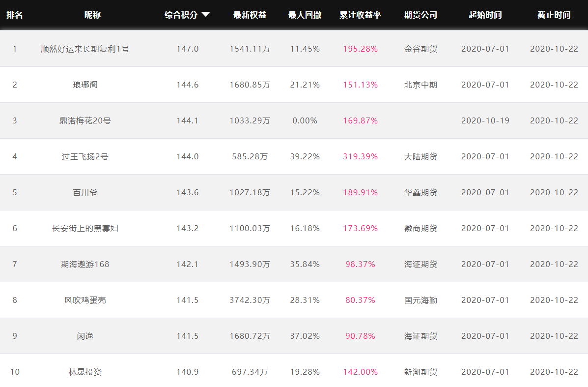Select drawdown value 35.84%
The height and width of the screenshot is (387, 588).
click(x=305, y=264)
